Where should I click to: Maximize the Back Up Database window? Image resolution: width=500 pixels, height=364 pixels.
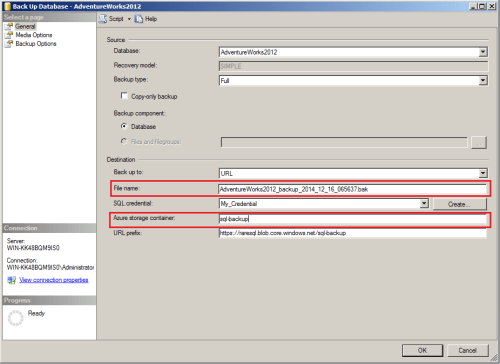click(x=482, y=6)
